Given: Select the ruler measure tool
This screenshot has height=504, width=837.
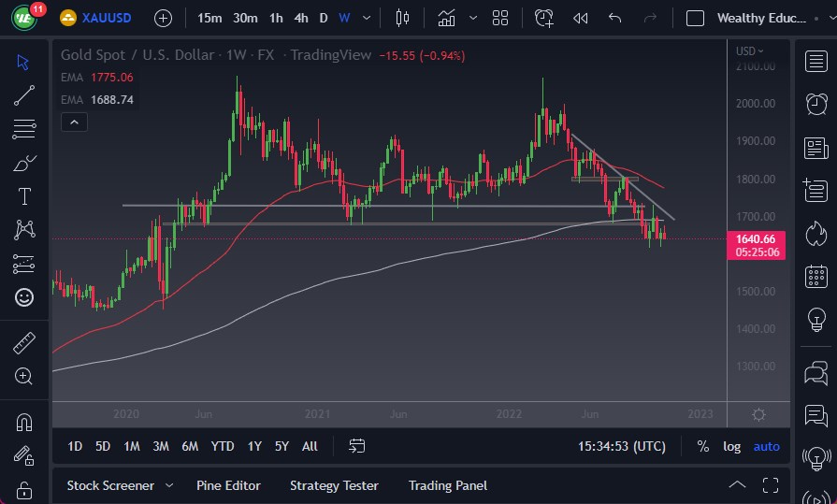Looking at the screenshot, I should pos(24,343).
